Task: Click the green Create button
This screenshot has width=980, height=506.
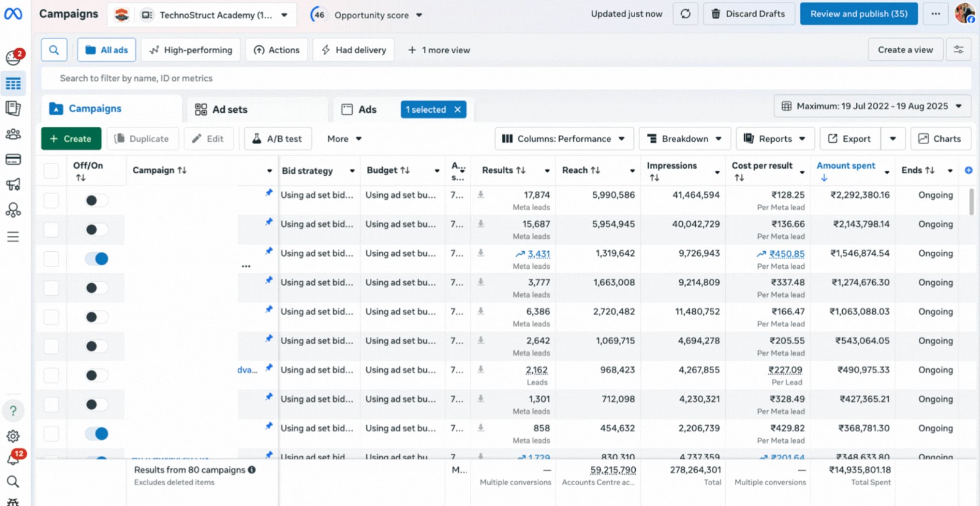Action: (x=70, y=138)
